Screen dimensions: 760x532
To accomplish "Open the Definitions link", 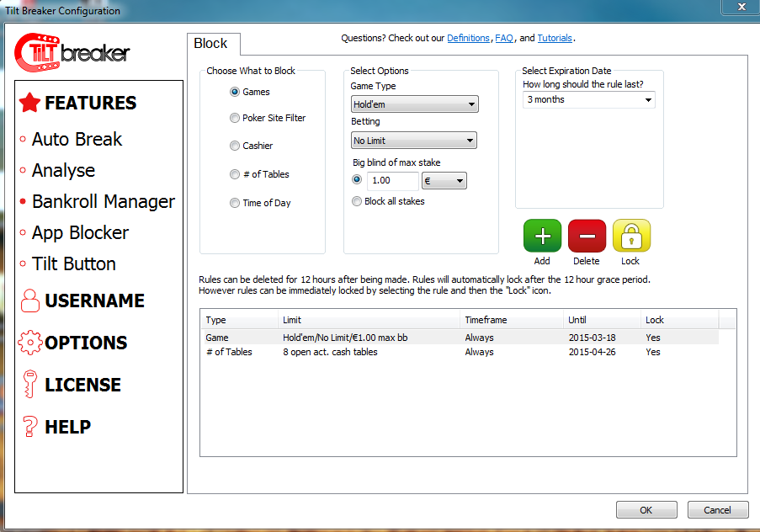I will (468, 38).
